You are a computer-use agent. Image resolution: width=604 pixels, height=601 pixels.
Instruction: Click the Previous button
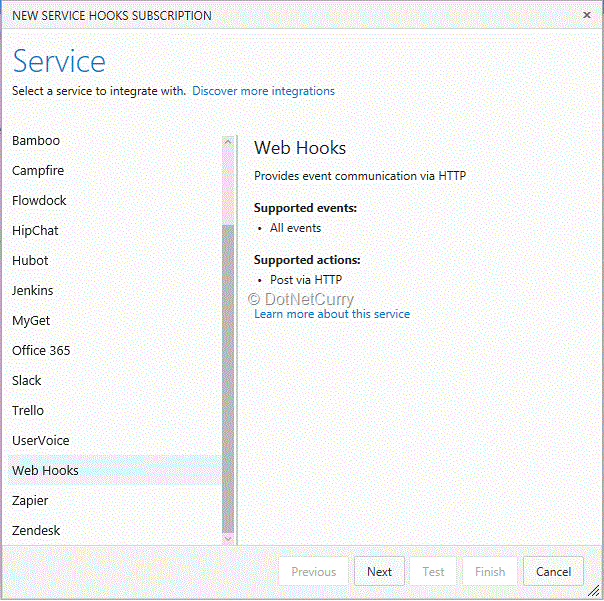click(314, 572)
